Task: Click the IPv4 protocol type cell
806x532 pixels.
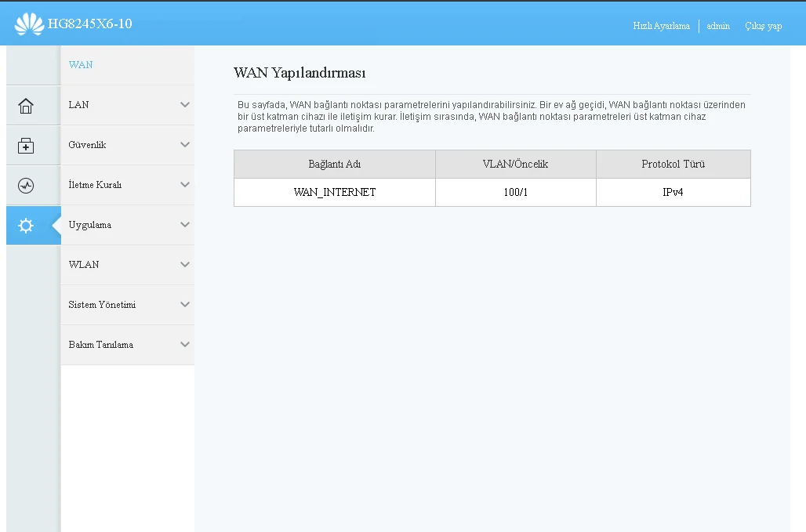Action: click(673, 192)
